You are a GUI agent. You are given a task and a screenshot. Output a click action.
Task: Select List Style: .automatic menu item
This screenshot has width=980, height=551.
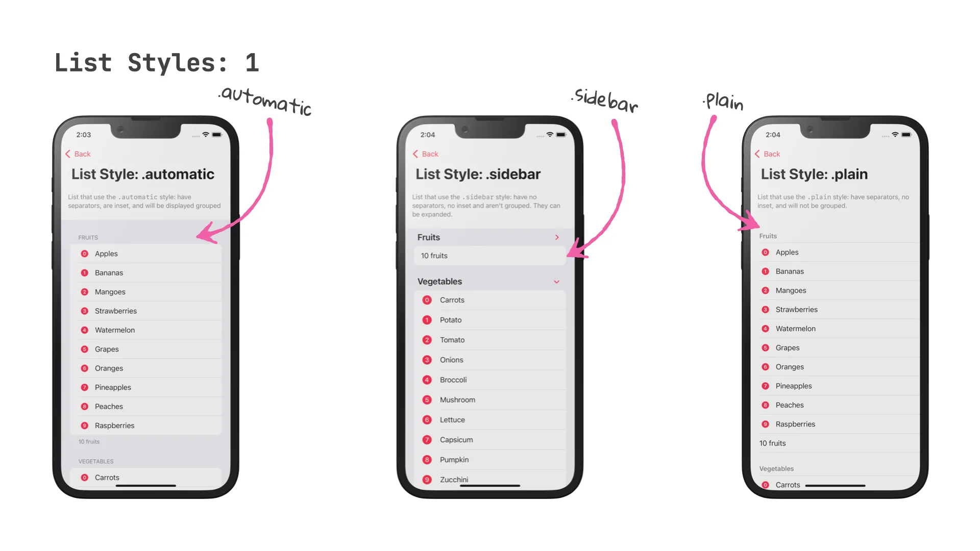click(x=143, y=174)
